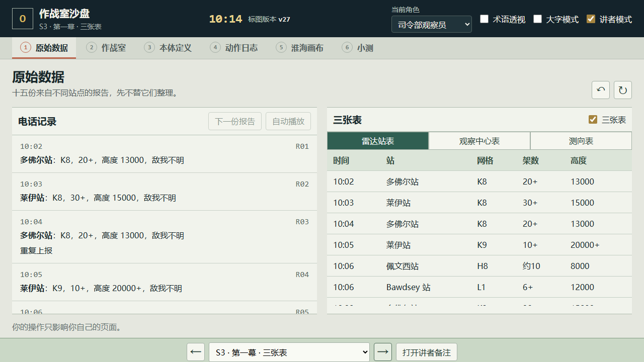The image size is (644, 362).
Task: Click 打开讲者备注 button
Action: (x=427, y=352)
